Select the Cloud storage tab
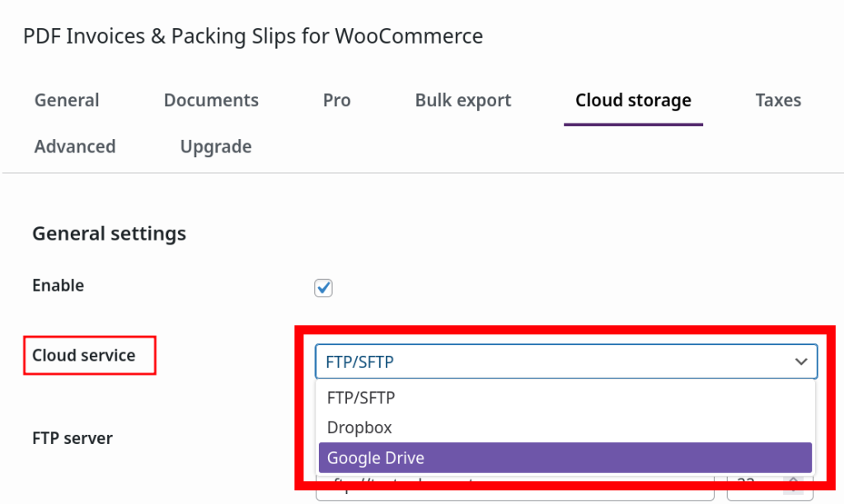This screenshot has width=844, height=504. pyautogui.click(x=633, y=100)
